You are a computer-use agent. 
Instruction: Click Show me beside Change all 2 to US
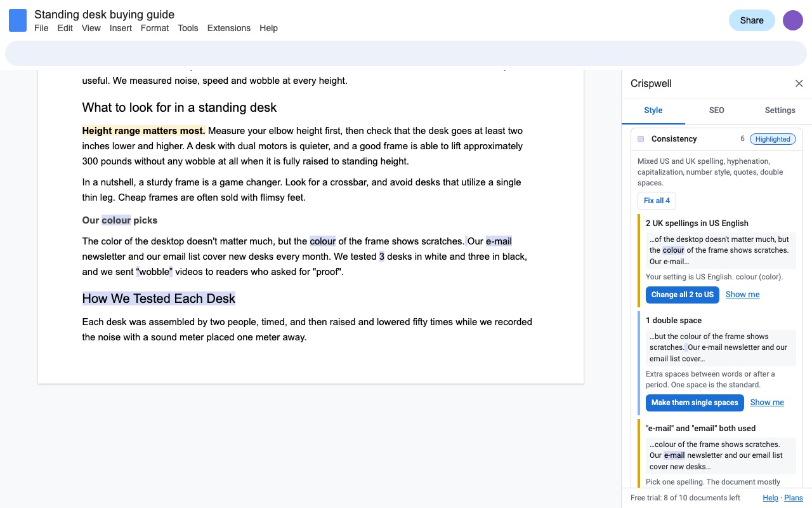pyautogui.click(x=742, y=295)
